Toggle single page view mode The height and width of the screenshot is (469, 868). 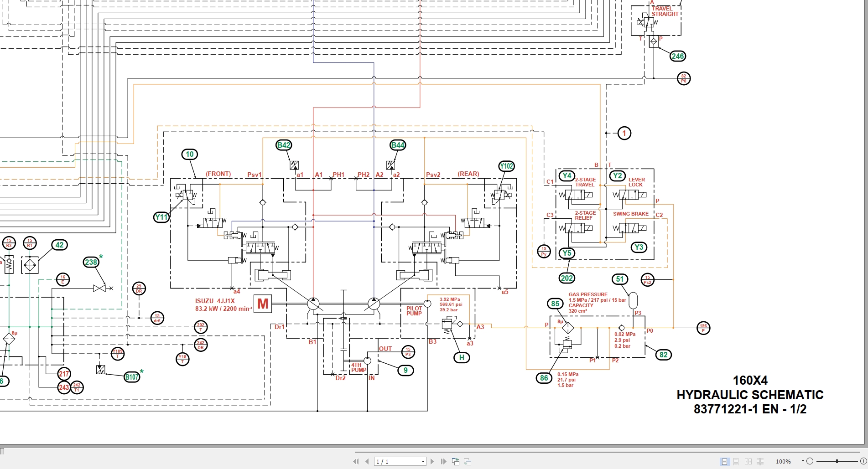pos(725,461)
